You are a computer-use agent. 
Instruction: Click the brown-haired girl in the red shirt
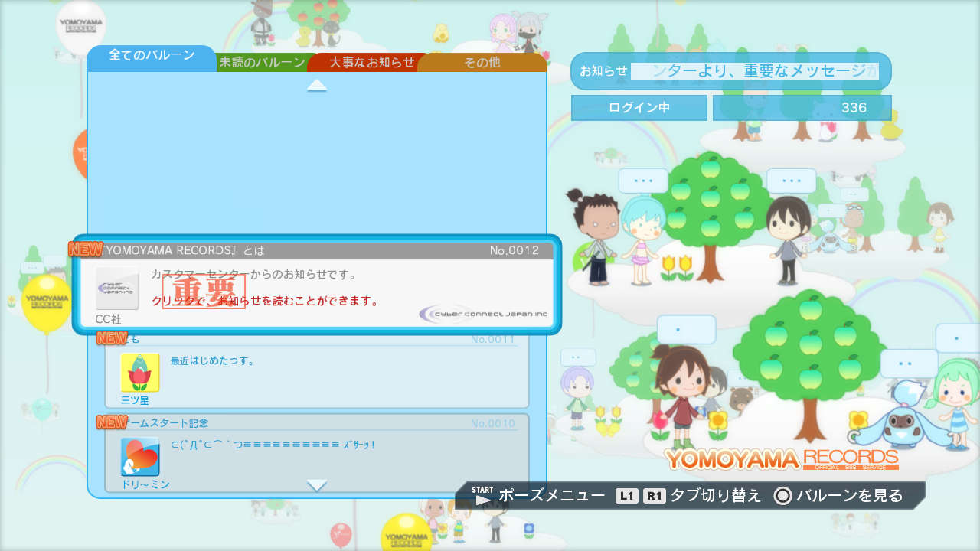coord(680,396)
